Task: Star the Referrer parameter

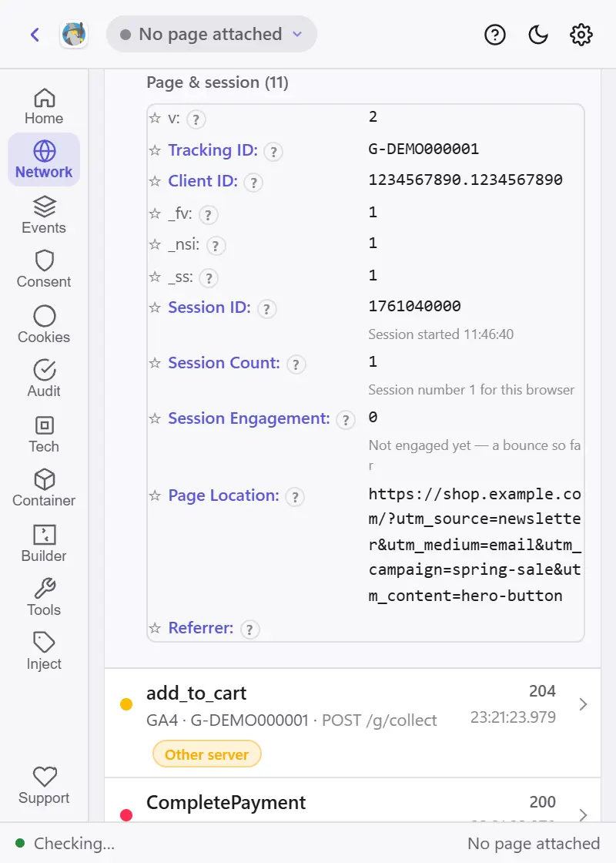Action: pyautogui.click(x=155, y=628)
